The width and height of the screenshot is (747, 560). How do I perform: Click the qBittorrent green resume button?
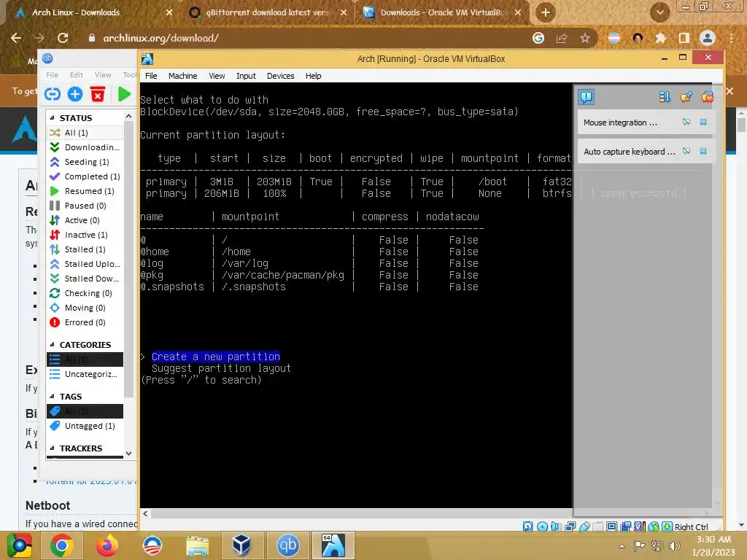coord(124,94)
